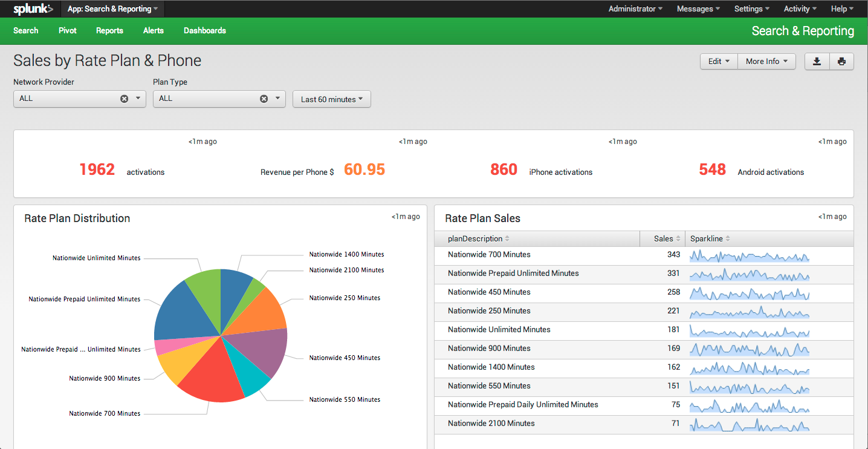Open the Network Provider ALL dropdown
The height and width of the screenshot is (449, 868).
coord(137,98)
